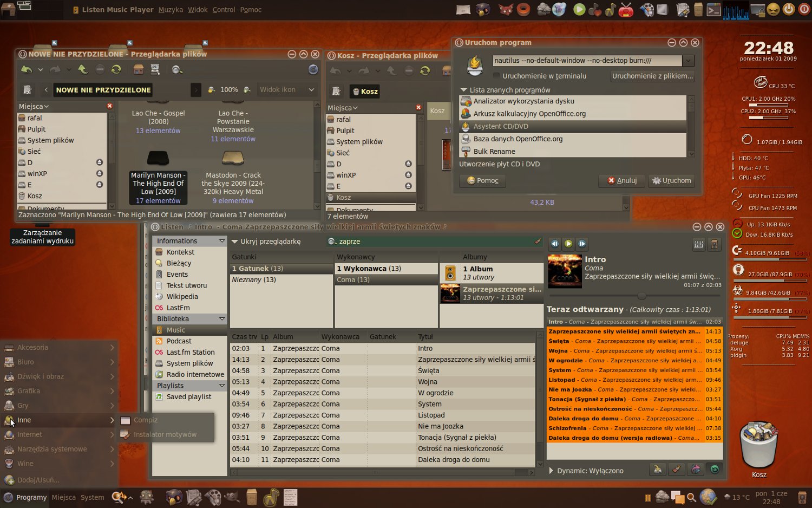Open Instalator motywów menu entry
The height and width of the screenshot is (508, 812).
click(166, 435)
